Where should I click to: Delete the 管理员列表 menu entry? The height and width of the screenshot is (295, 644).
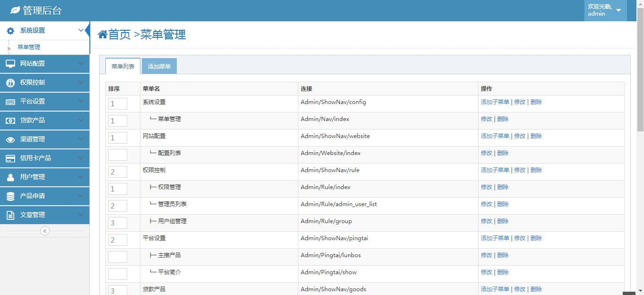503,204
